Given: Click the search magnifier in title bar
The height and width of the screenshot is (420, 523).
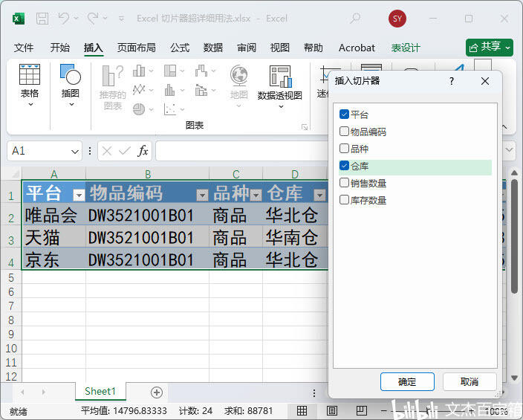Looking at the screenshot, I should (356, 18).
